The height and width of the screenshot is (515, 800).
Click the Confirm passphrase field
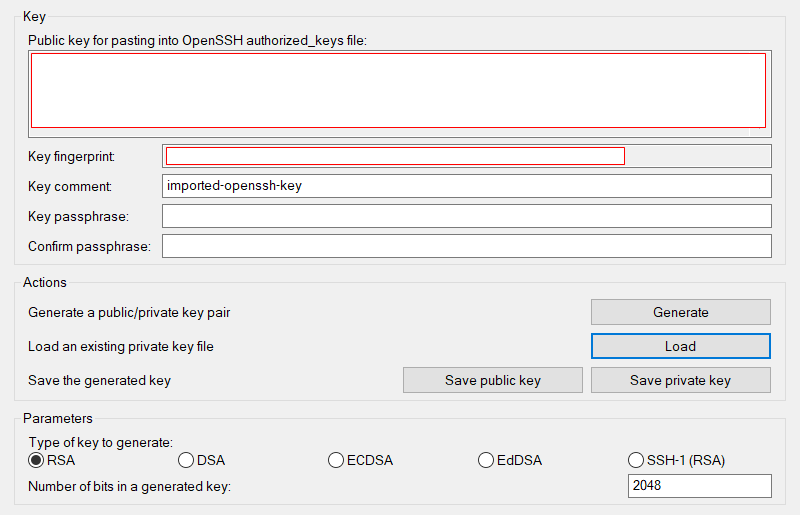[466, 246]
